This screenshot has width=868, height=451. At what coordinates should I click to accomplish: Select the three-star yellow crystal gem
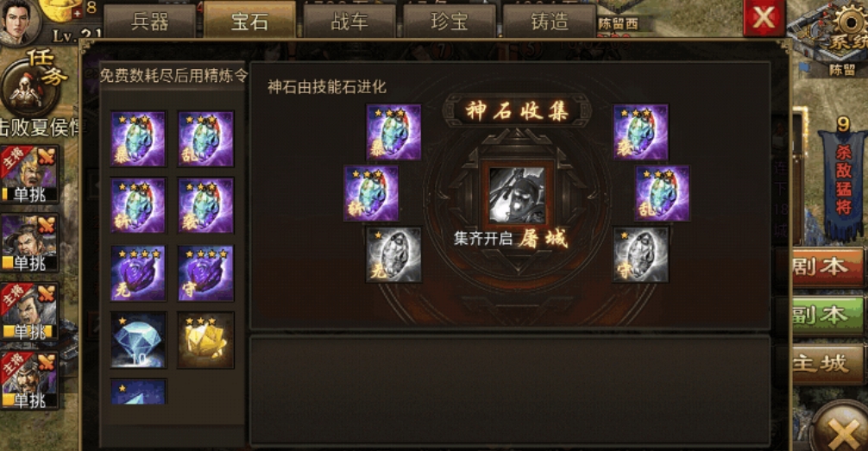[205, 341]
